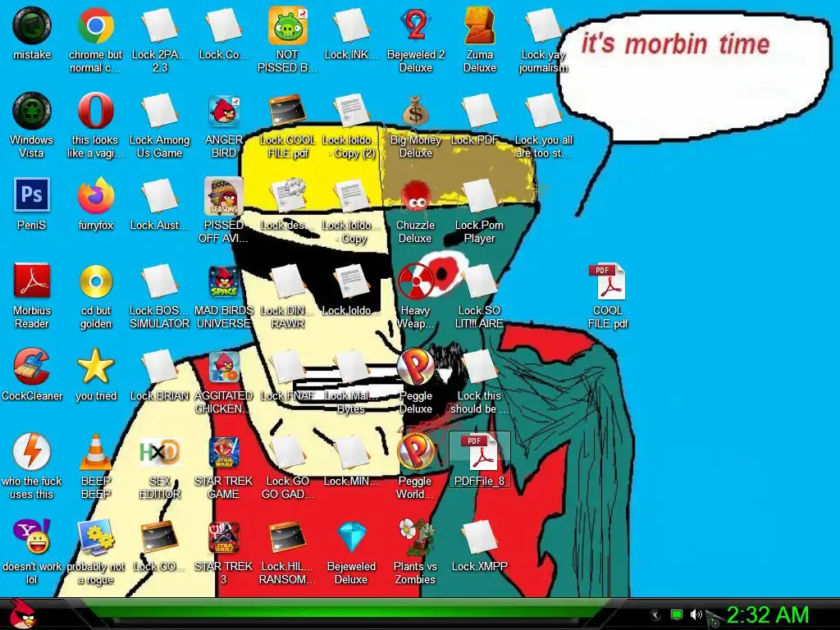
Task: Launch Opera 'this looks like' icon
Action: [95, 111]
